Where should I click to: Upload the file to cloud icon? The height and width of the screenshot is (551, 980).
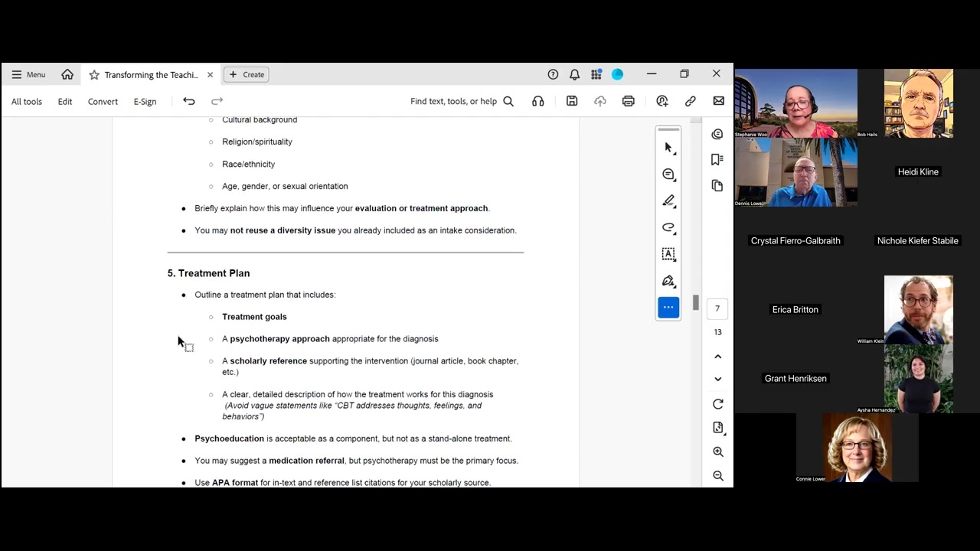coord(600,101)
